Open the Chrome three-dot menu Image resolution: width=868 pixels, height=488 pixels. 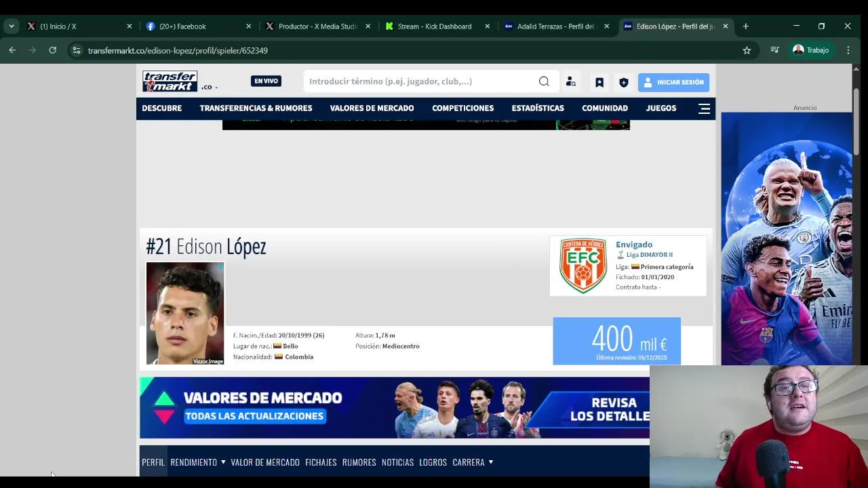tap(848, 50)
